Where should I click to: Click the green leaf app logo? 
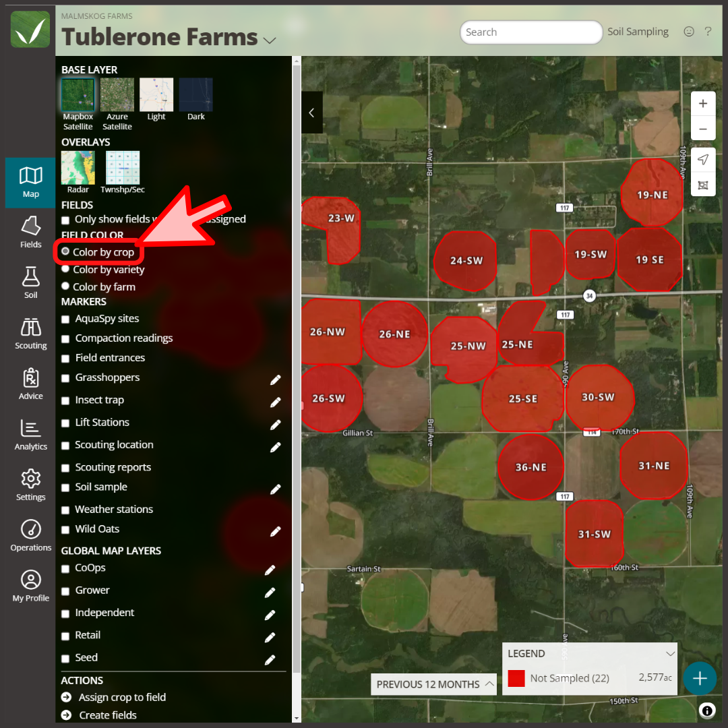[x=30, y=30]
